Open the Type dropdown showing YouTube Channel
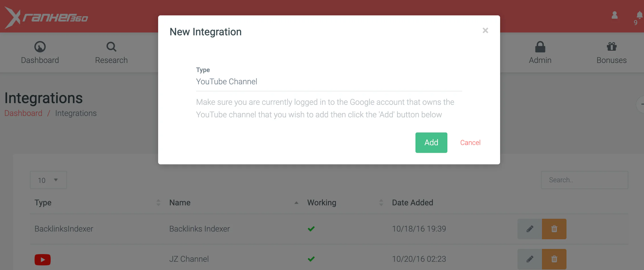Screen dimensions: 644x270 tap(329, 82)
